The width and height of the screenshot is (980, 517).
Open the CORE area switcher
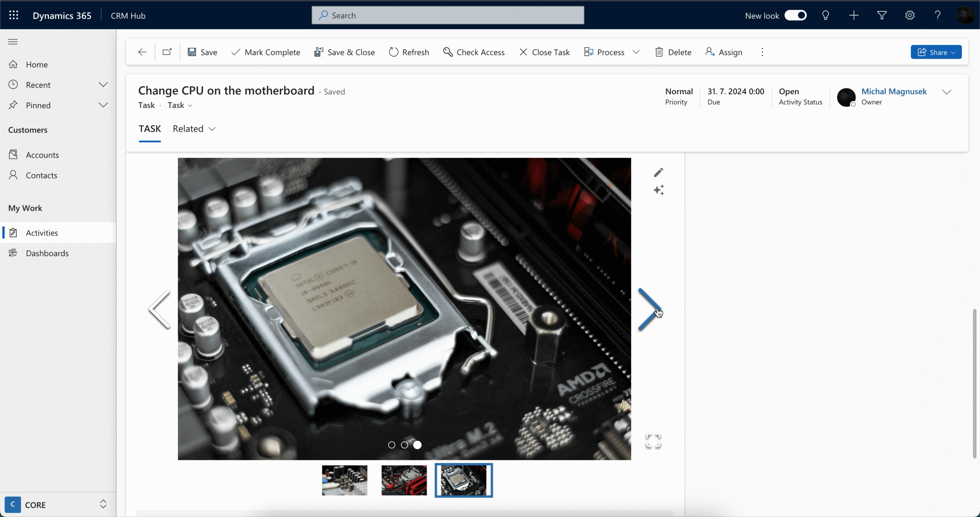point(57,505)
